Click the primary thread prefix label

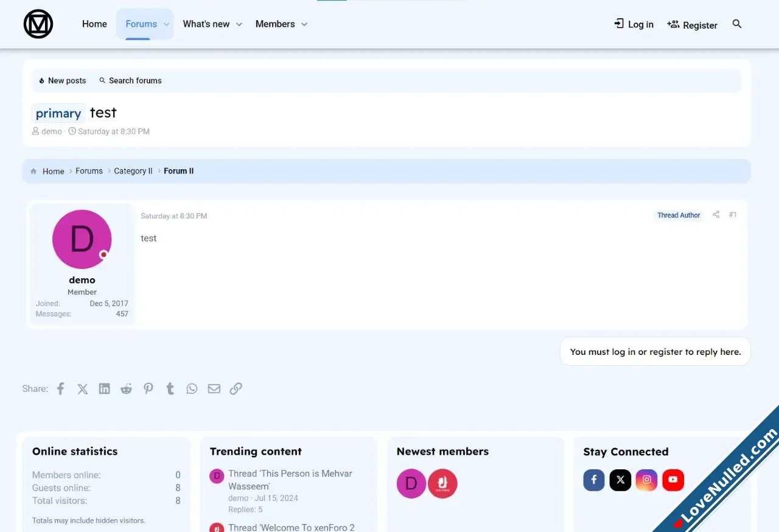(58, 113)
